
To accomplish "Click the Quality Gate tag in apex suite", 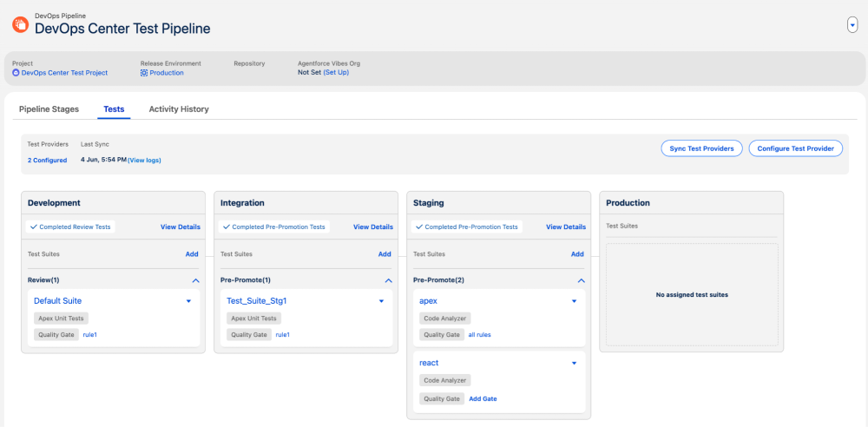I will tap(442, 334).
